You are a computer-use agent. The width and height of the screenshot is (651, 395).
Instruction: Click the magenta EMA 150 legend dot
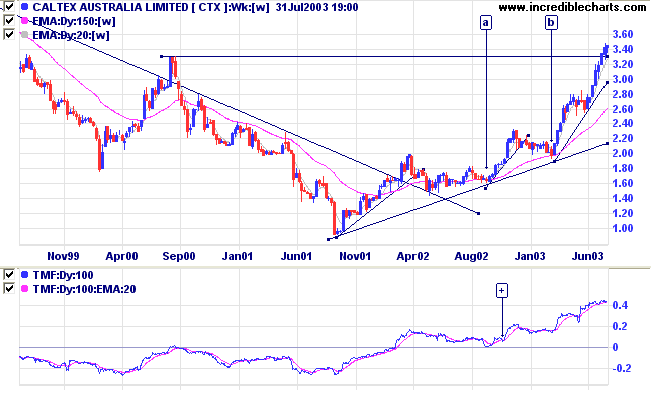pyautogui.click(x=24, y=21)
